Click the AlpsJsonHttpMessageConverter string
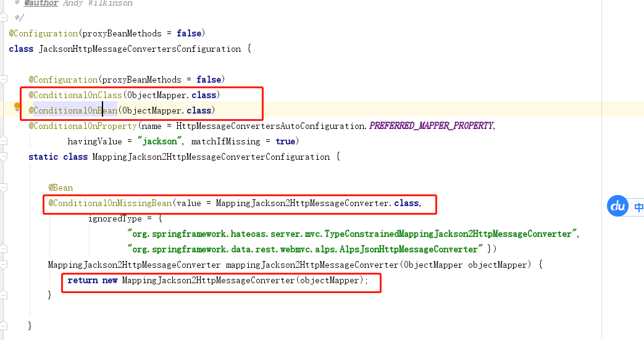 (x=305, y=249)
